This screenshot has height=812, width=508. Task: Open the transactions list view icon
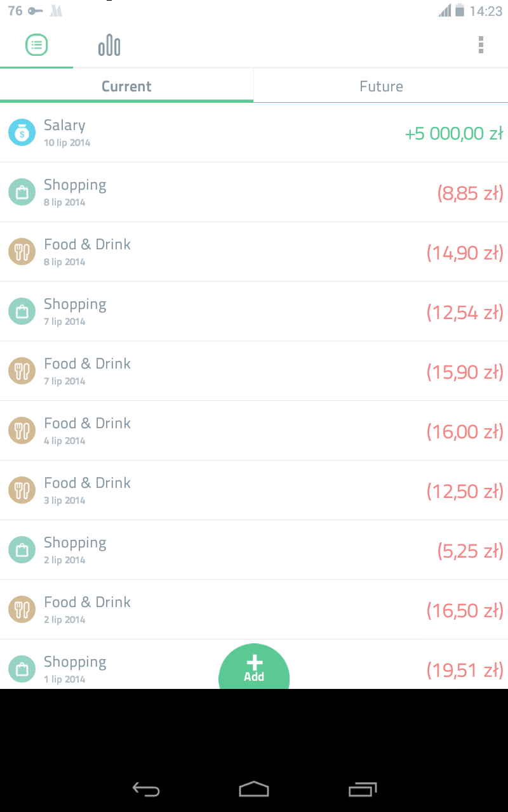tap(36, 45)
